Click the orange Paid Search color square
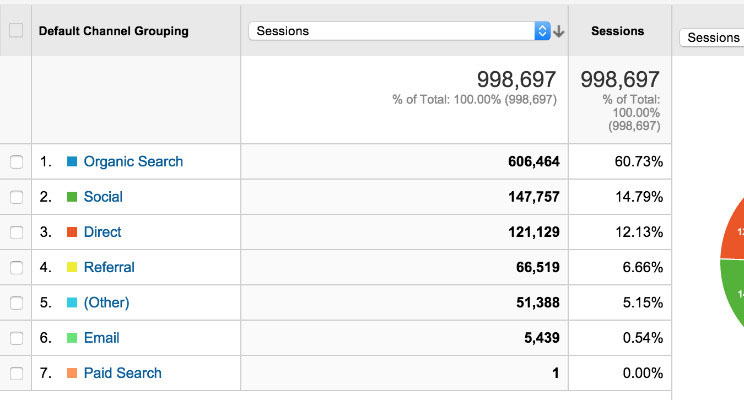 [x=72, y=373]
